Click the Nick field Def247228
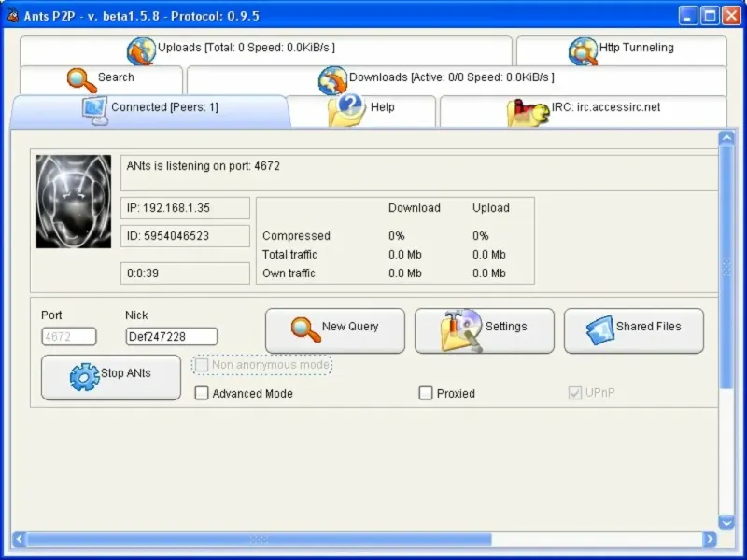The height and width of the screenshot is (560, 747). point(172,337)
